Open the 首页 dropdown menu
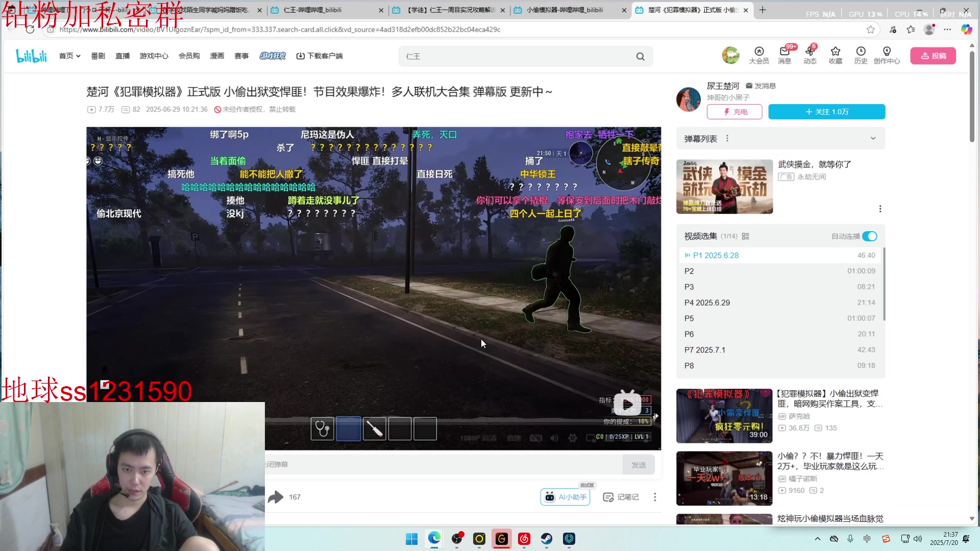The width and height of the screenshot is (980, 551). [x=69, y=56]
